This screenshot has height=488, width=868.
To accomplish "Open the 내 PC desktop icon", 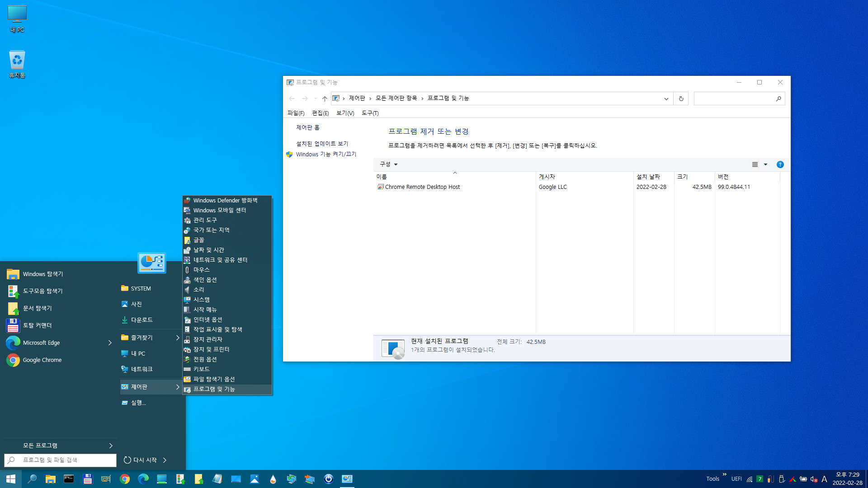I will 17,19.
